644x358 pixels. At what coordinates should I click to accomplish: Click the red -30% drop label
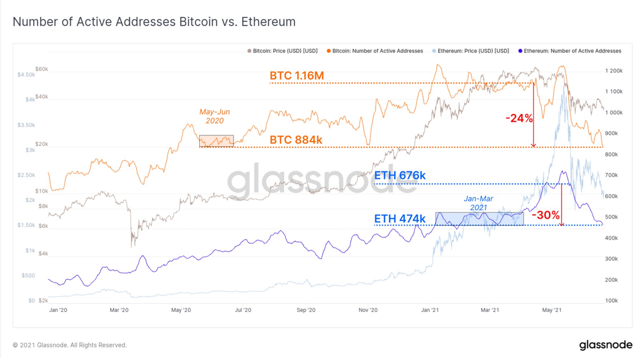click(x=546, y=215)
